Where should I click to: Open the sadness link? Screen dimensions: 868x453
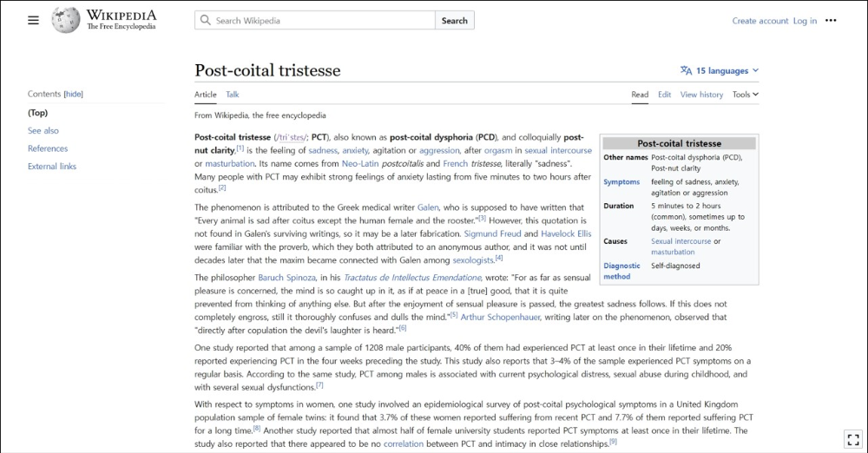coord(323,150)
